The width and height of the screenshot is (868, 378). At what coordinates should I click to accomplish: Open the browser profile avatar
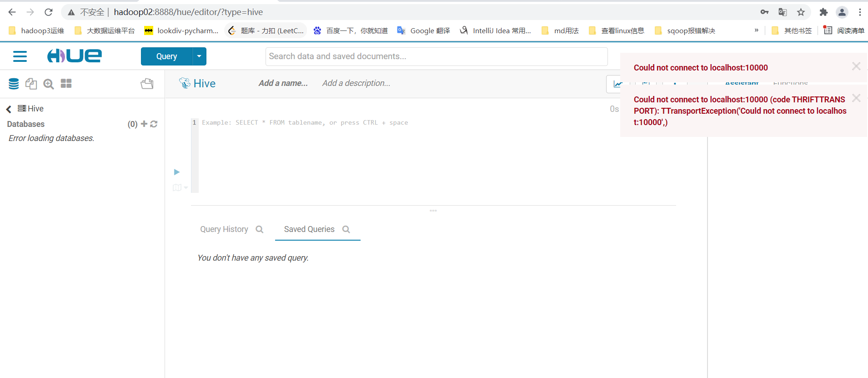(x=842, y=12)
